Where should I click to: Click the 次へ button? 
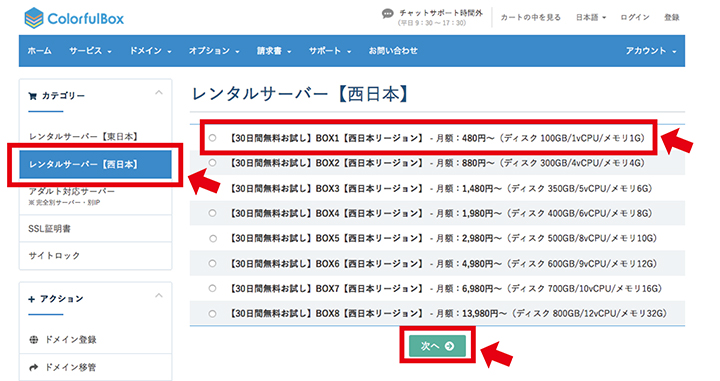pos(437,346)
